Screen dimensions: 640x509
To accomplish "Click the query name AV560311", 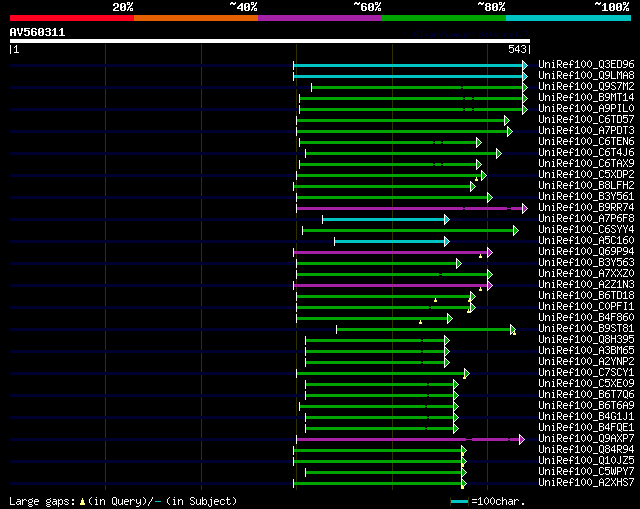I will (x=37, y=32).
